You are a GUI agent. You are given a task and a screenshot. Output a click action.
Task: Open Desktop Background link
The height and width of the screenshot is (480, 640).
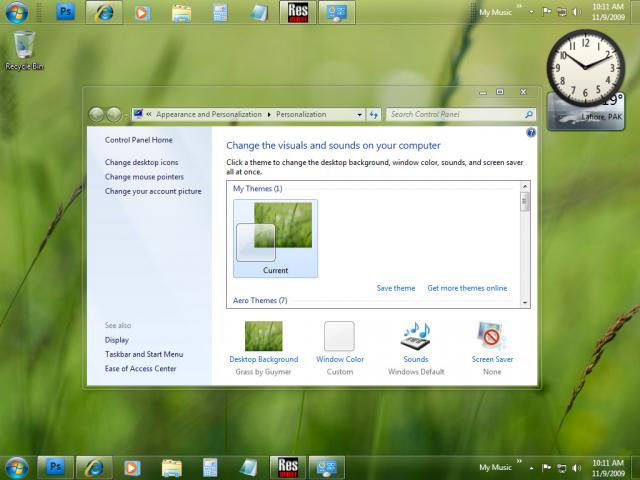(264, 359)
